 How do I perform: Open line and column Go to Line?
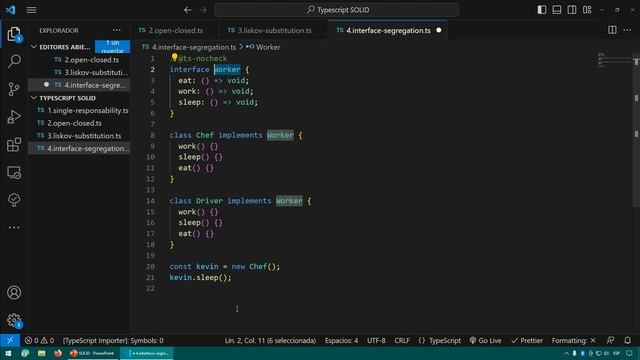click(270, 340)
